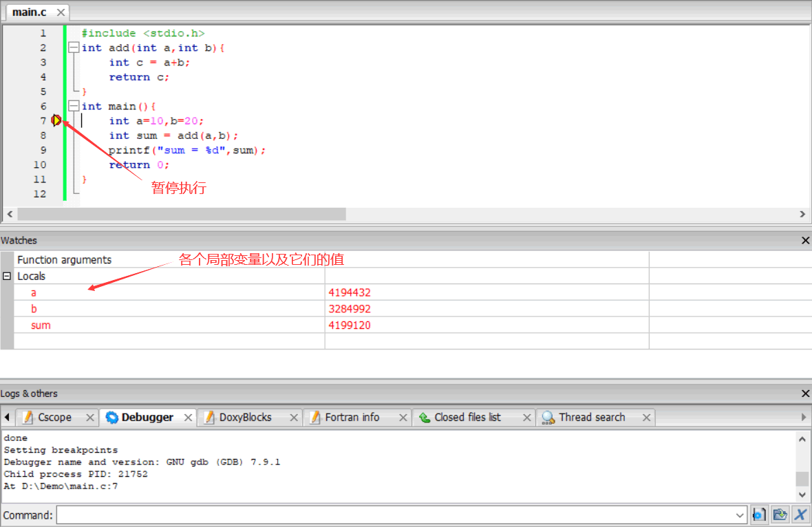Viewport: 812px width, 527px height.
Task: Click the breakpoint marker on line 7
Action: [x=56, y=120]
